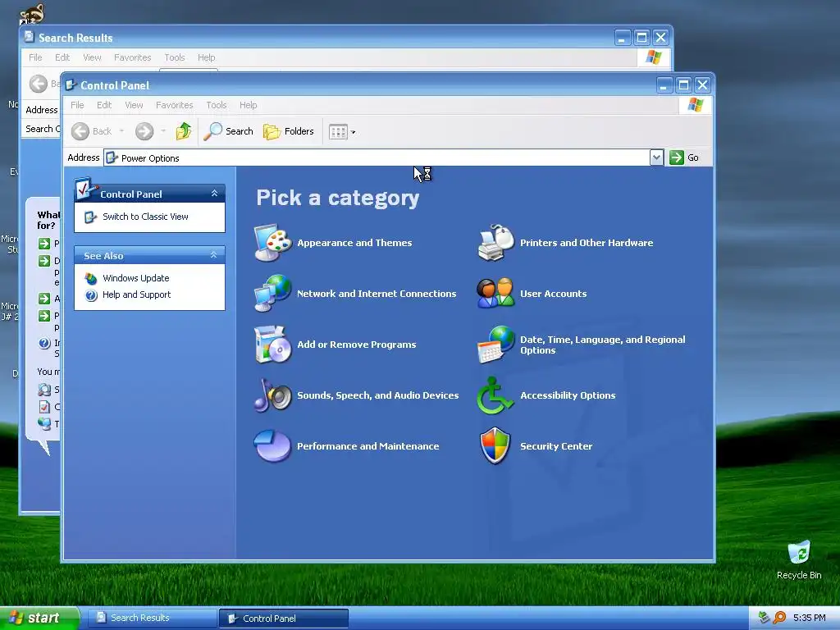Screen dimensions: 840x630
Task: Click Help and Support question mark icon
Action: click(92, 295)
